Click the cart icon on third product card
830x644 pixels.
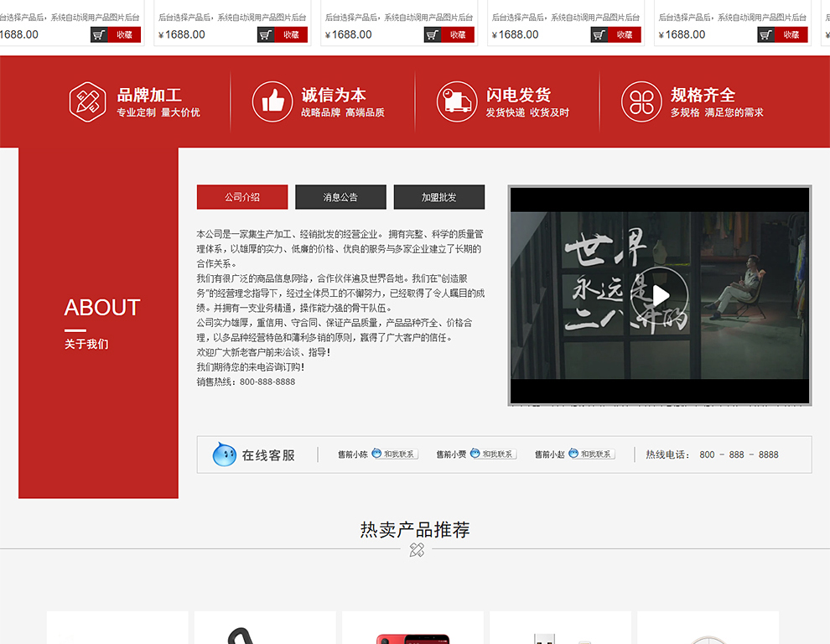click(433, 35)
